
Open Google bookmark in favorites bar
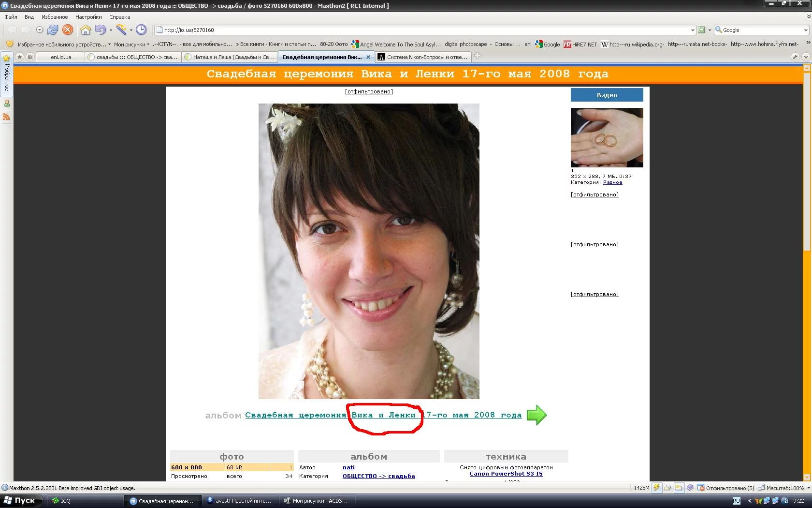(548, 44)
